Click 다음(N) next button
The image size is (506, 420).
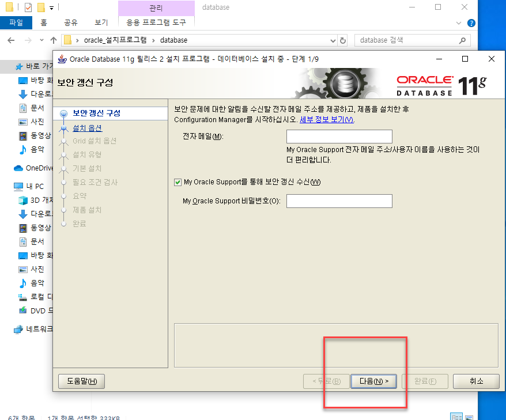[x=373, y=381]
